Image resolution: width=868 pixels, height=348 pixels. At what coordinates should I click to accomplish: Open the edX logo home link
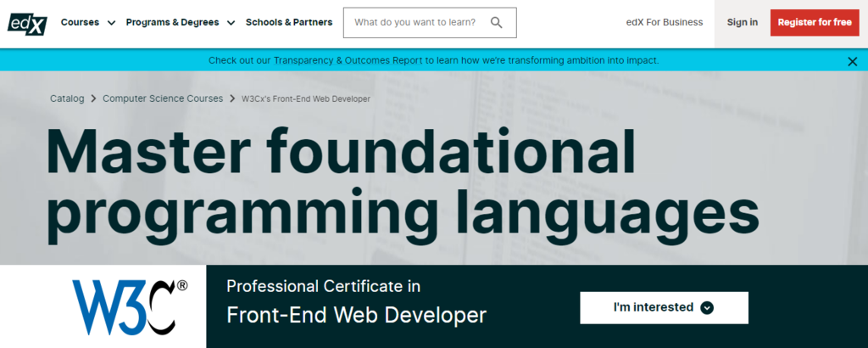click(27, 23)
